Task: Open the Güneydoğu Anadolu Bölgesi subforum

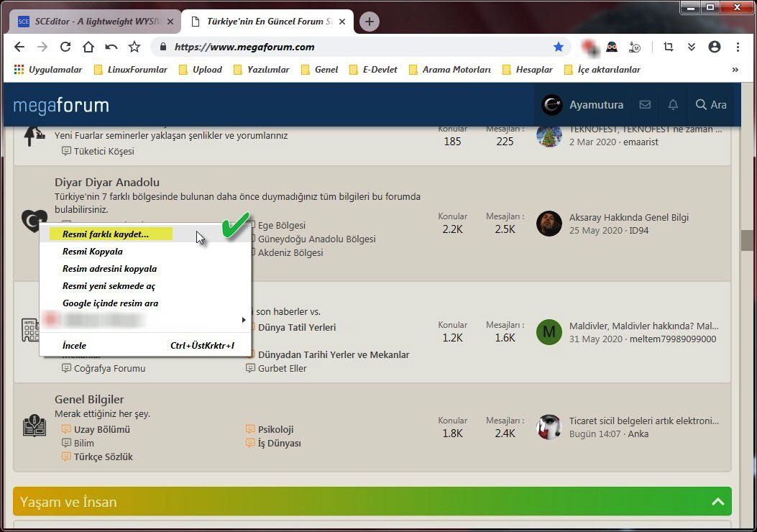Action: pos(317,239)
